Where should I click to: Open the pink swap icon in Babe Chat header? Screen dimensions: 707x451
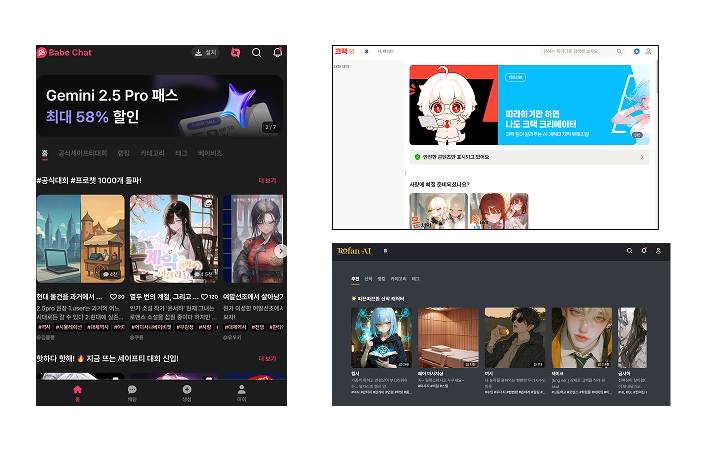point(235,53)
